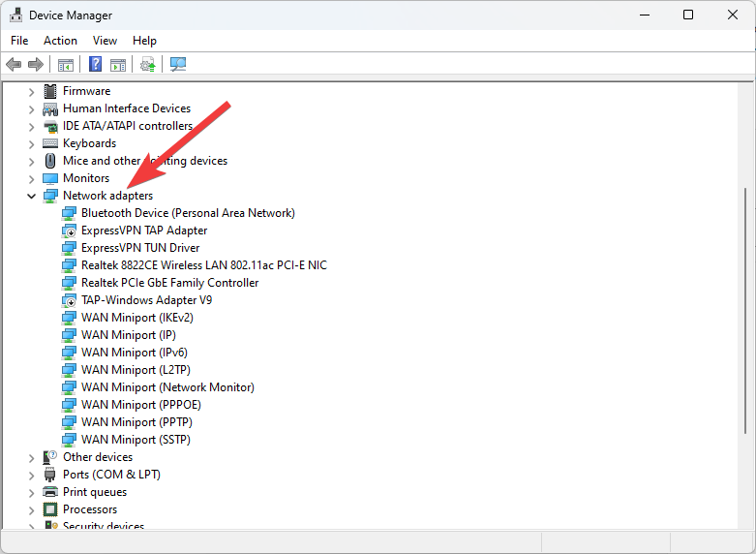Open the View menu
This screenshot has height=554, width=756.
click(105, 41)
